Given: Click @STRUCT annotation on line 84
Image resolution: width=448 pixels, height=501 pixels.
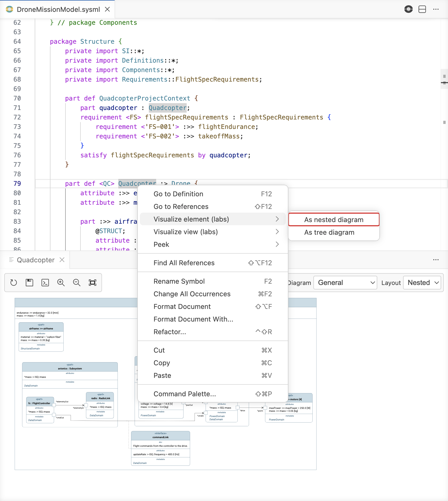Looking at the screenshot, I should 110,231.
